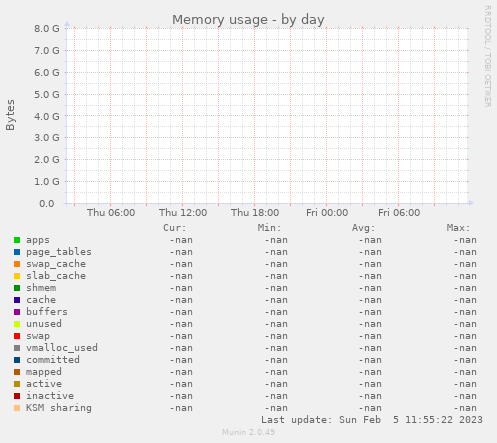Click the inactive Avg -nan value
Image resolution: width=497 pixels, height=443 pixels.
[x=370, y=396]
